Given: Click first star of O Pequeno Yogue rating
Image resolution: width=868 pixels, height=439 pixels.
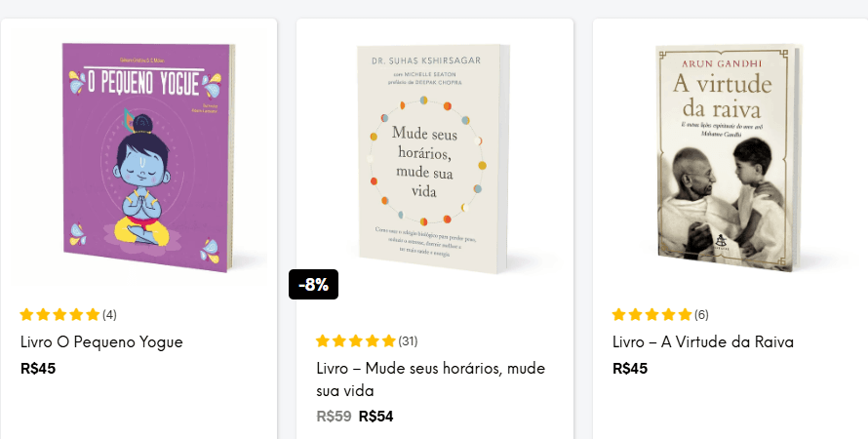Looking at the screenshot, I should [27, 314].
